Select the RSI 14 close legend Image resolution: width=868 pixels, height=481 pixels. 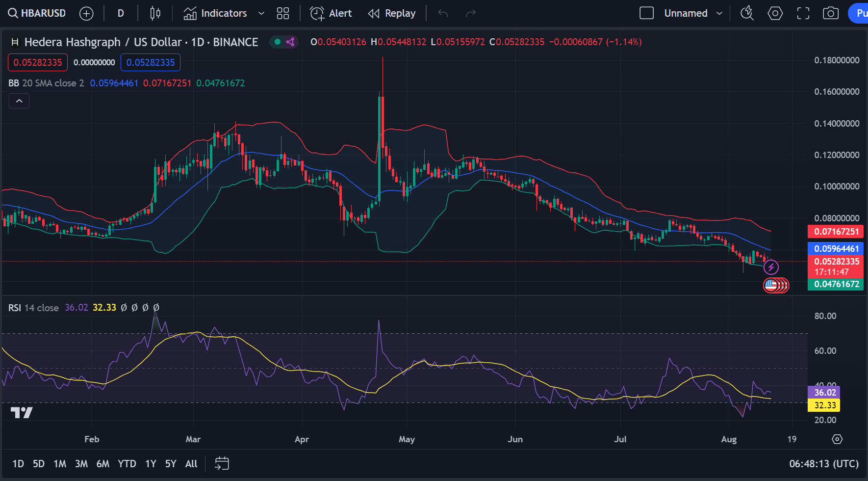pos(33,308)
